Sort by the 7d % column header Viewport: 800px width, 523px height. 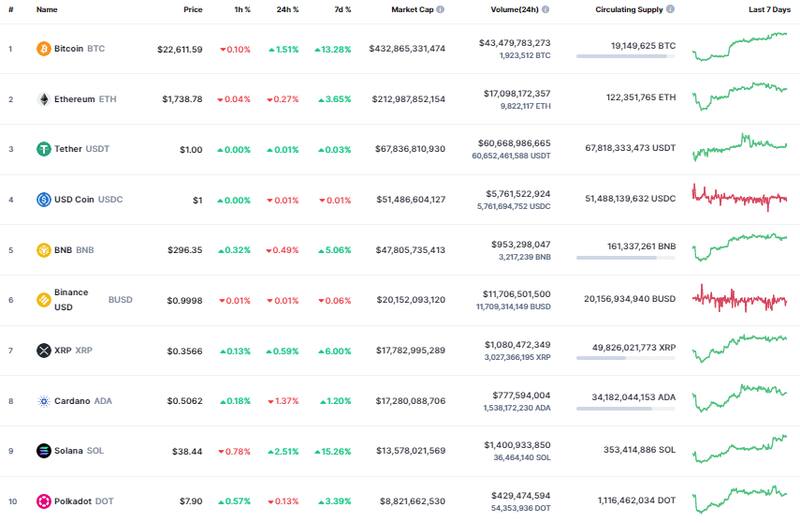click(342, 9)
